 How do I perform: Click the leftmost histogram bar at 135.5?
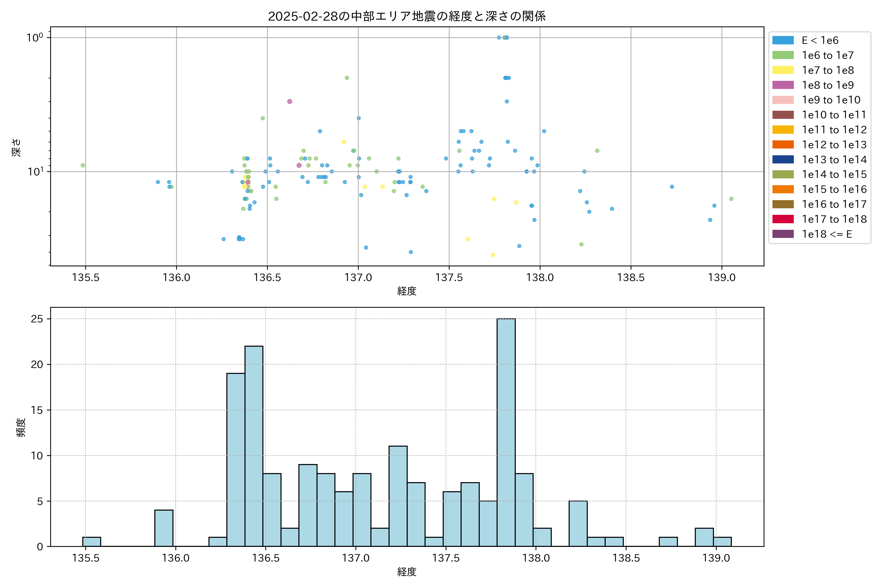pos(91,541)
